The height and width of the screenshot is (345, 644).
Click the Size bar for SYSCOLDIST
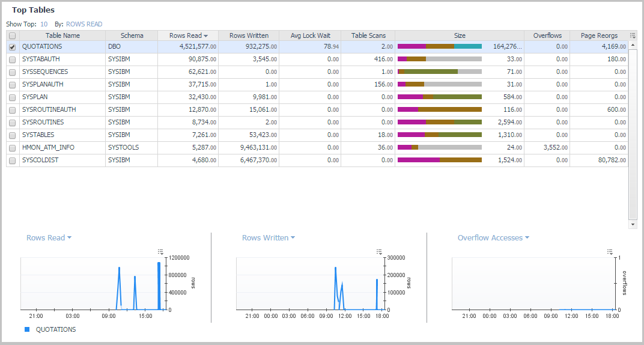pyautogui.click(x=440, y=160)
